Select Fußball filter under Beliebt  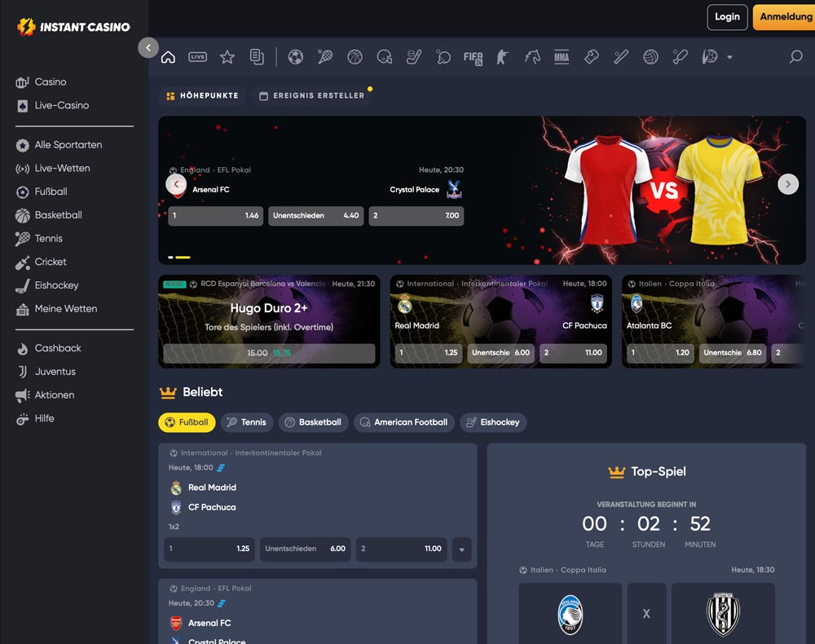coord(187,422)
